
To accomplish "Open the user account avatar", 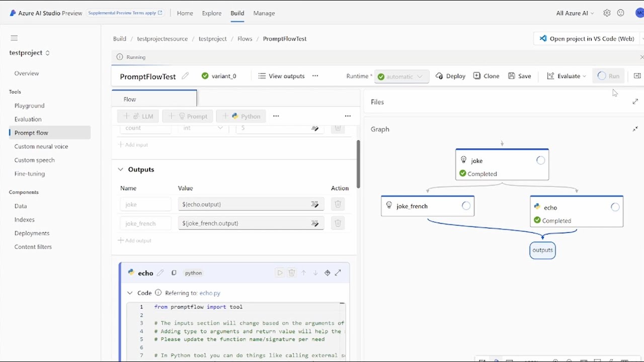I will pos(639,13).
